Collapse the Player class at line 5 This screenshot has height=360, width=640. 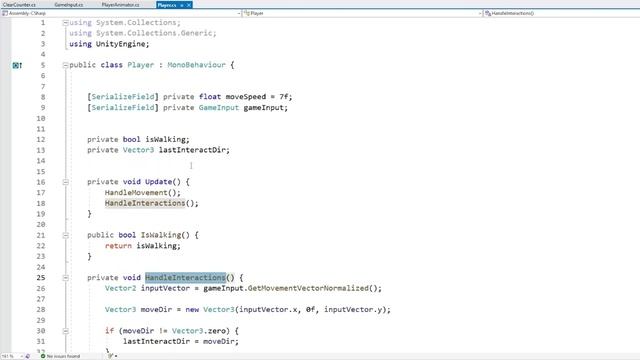[x=65, y=65]
